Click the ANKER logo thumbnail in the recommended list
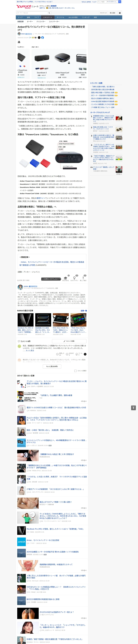 click(x=21, y=542)
